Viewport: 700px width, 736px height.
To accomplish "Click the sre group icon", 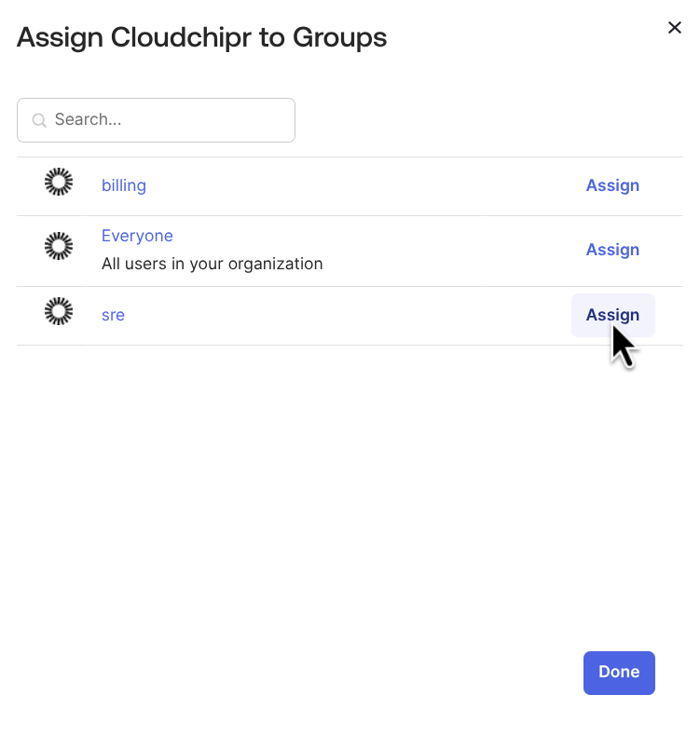I will pos(59,311).
